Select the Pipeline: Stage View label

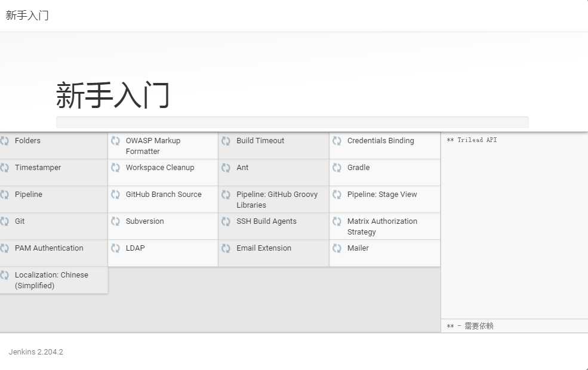coord(382,195)
